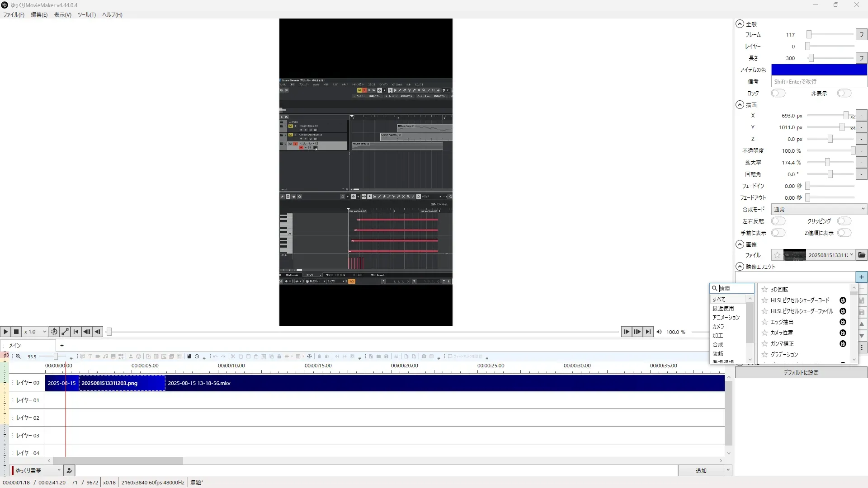868x488 pixels.
Task: Open the ファイル(F) menu
Action: (14, 15)
